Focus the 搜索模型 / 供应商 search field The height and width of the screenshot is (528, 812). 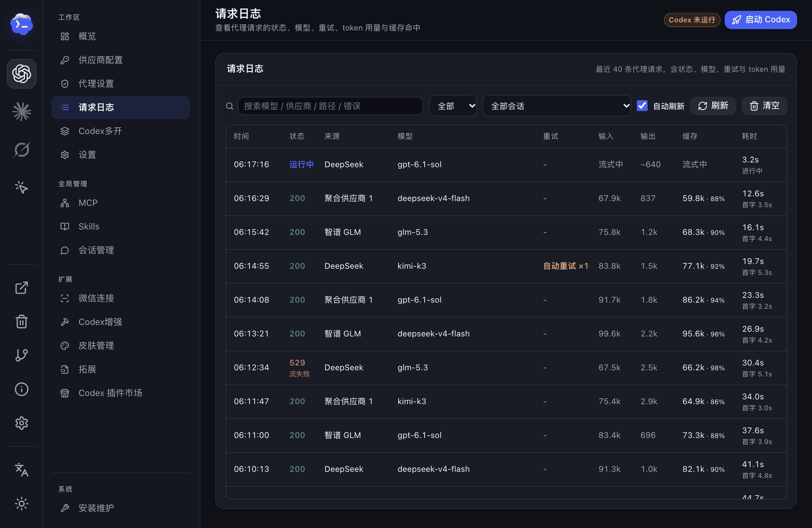point(330,106)
